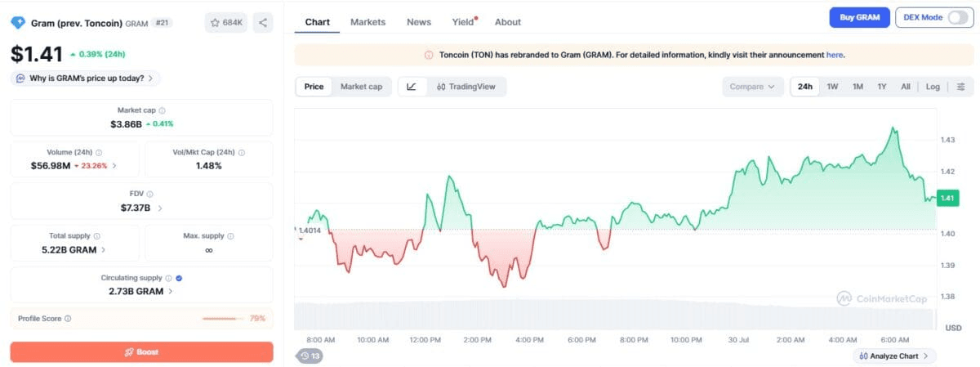Expand FDV details arrow
980x367 pixels.
coord(160,208)
